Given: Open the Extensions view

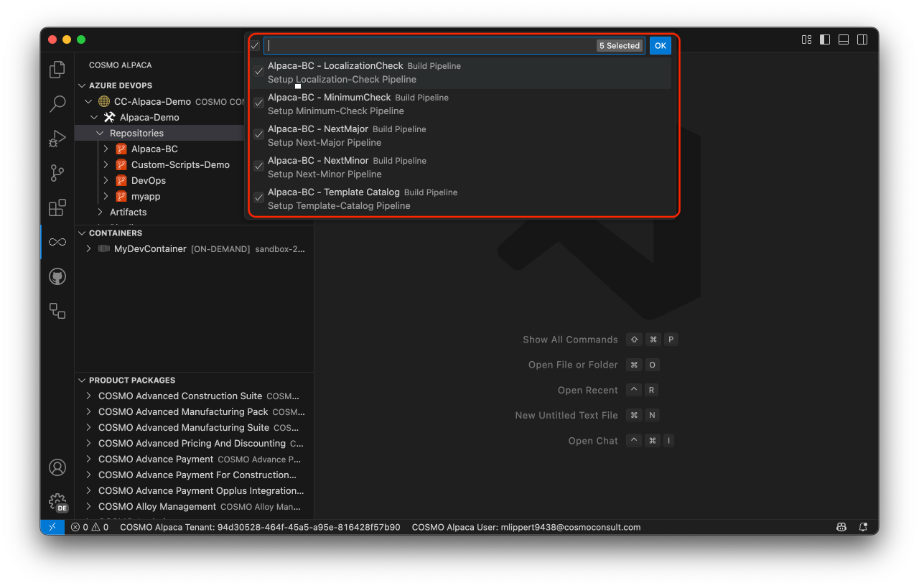Looking at the screenshot, I should (x=57, y=207).
